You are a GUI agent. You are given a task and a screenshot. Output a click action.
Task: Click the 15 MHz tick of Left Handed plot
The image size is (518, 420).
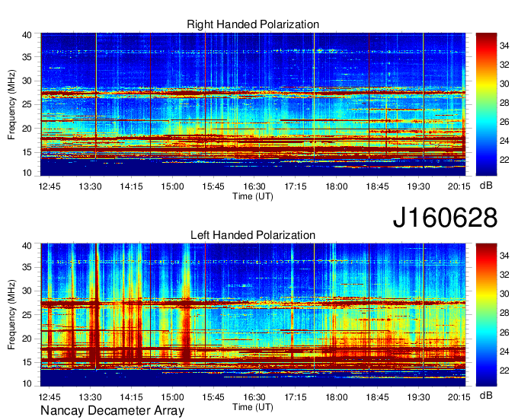click(27, 363)
